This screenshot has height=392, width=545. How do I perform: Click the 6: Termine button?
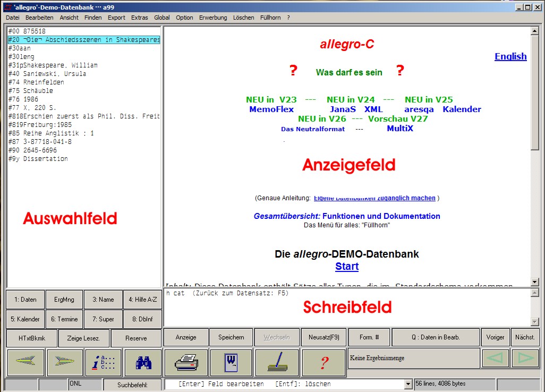coord(64,319)
